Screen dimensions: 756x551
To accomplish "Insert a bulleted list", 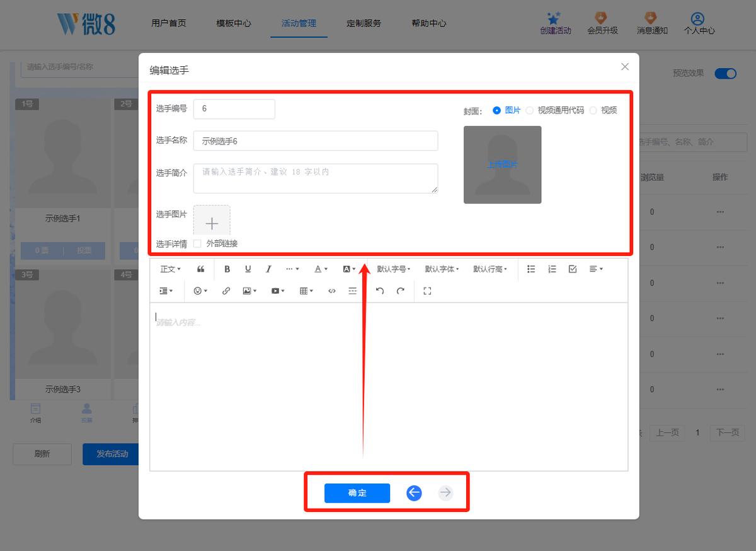I will [x=531, y=269].
